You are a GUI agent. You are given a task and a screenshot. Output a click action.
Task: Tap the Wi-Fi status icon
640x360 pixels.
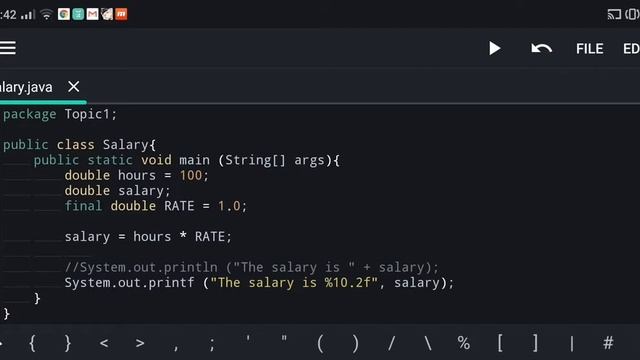[47, 15]
